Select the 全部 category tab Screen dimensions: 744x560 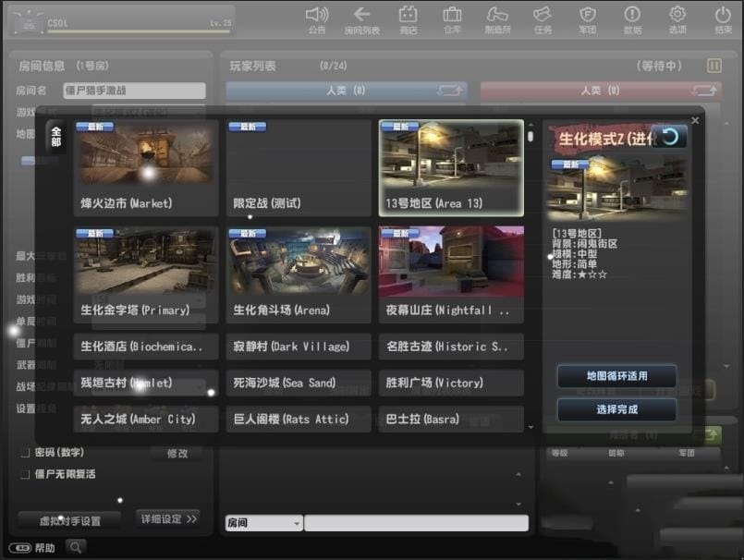click(56, 137)
